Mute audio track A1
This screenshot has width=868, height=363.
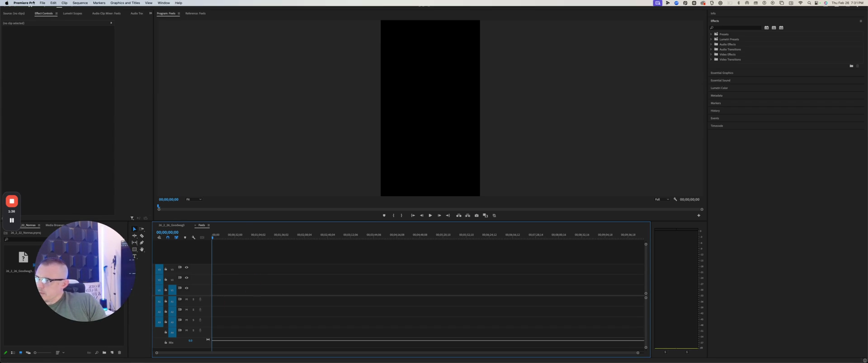(186, 299)
